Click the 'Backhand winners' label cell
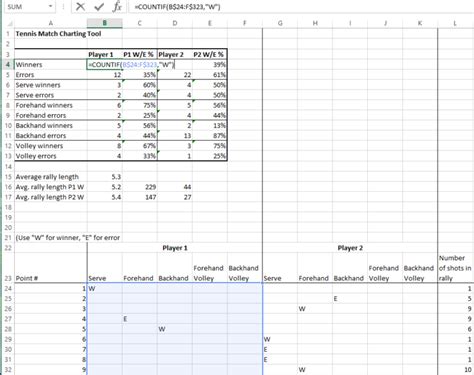This screenshot has width=474, height=375. click(x=51, y=125)
